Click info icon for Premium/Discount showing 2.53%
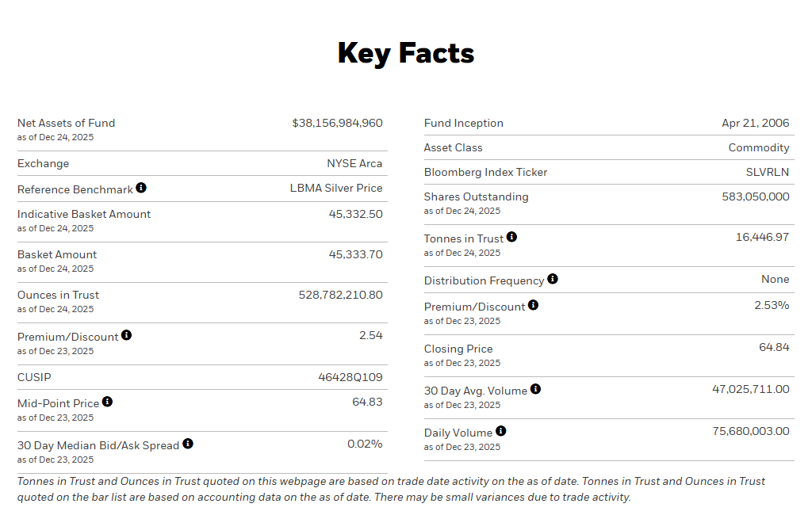Image resolution: width=812 pixels, height=515 pixels. tap(534, 305)
